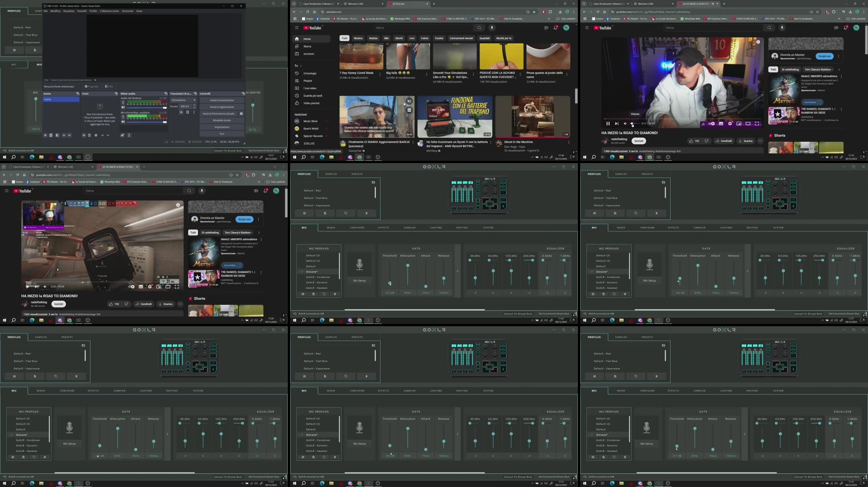The height and width of the screenshot is (487, 868).
Task: Click Threshold slider in GoXLR showing -40 dB
Action: [679, 279]
